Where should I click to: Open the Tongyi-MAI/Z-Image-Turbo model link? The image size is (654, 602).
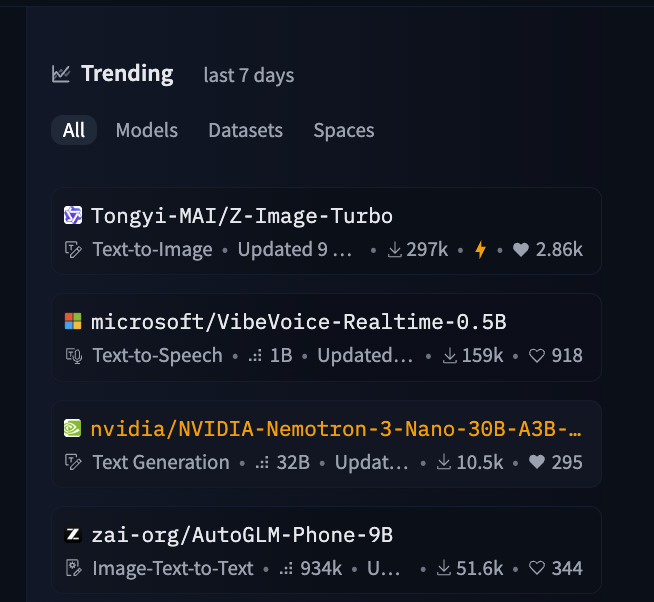pyautogui.click(x=241, y=215)
